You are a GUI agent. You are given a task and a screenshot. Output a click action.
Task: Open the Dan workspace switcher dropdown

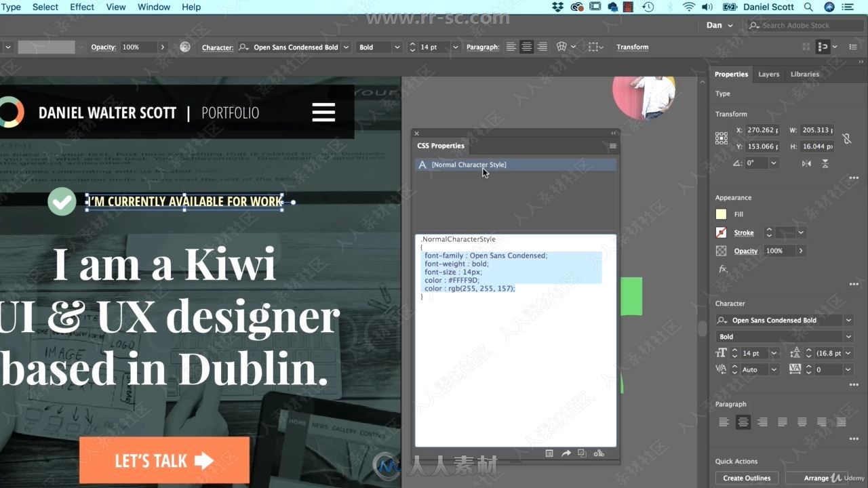pyautogui.click(x=719, y=25)
